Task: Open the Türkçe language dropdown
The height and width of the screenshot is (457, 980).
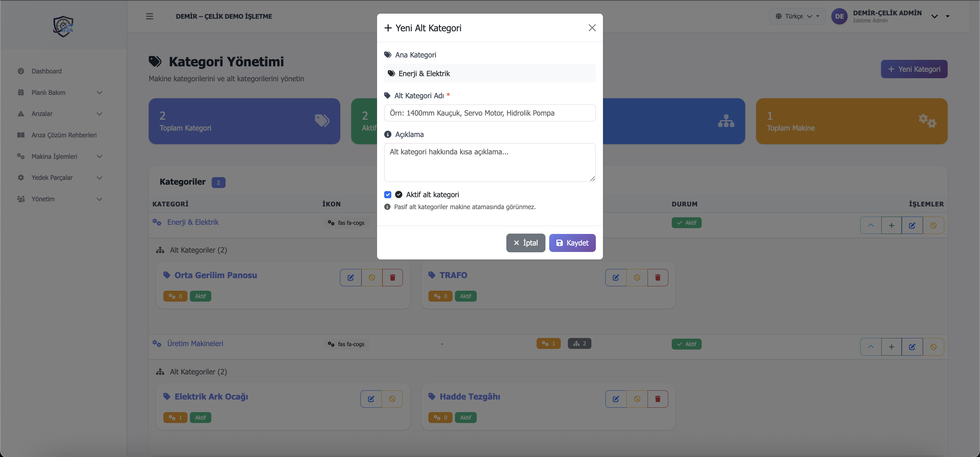Action: point(797,16)
